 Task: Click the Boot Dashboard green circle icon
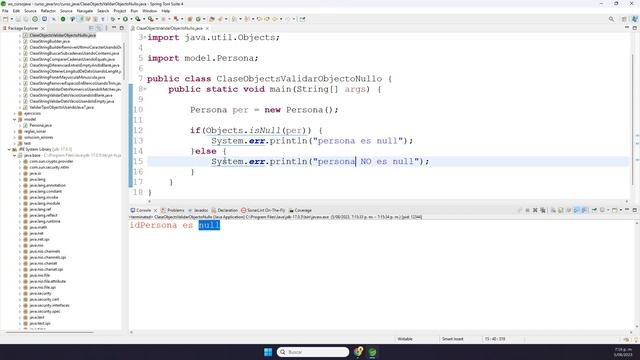point(63,19)
